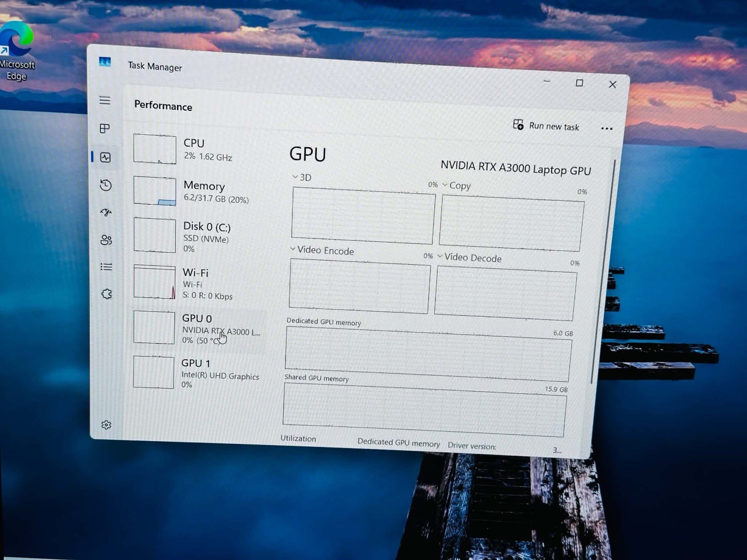Open the Processes page icon in sidebar
Viewport: 747px width, 560px height.
(x=105, y=128)
